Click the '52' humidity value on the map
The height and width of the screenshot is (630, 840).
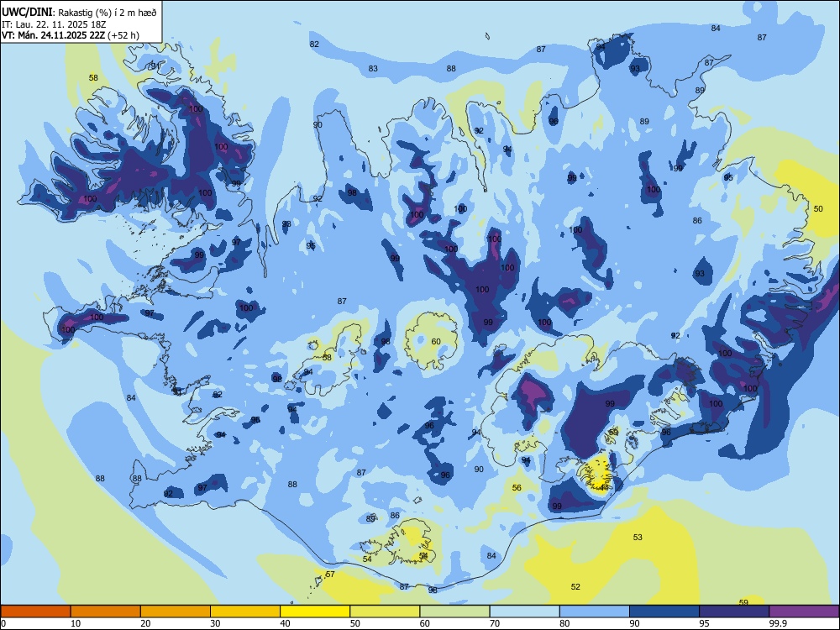(x=575, y=586)
